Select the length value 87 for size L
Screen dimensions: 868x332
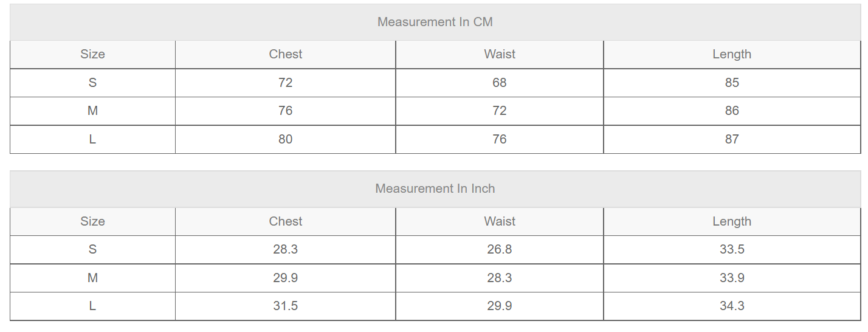(731, 139)
